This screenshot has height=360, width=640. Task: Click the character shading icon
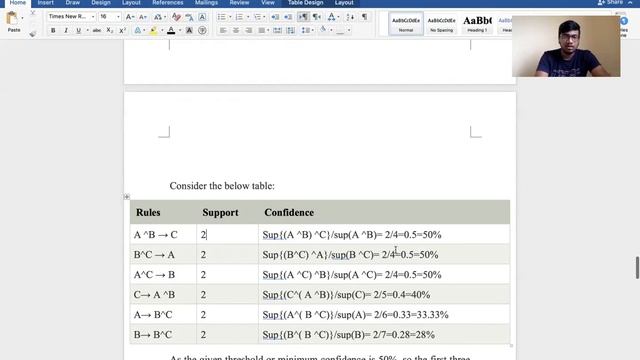(189, 30)
